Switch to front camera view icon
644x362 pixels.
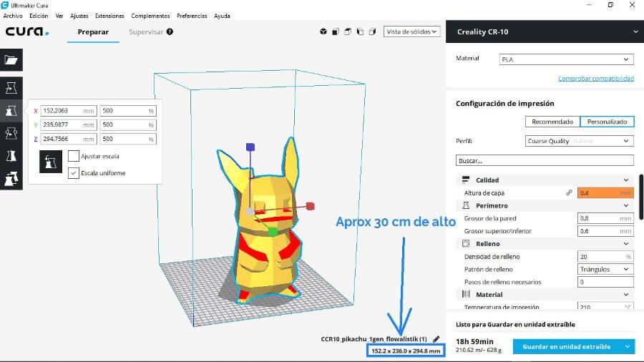tap(336, 31)
